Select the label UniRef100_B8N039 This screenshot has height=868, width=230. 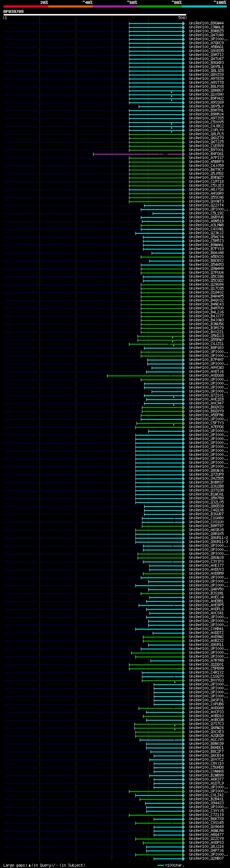coord(206,744)
